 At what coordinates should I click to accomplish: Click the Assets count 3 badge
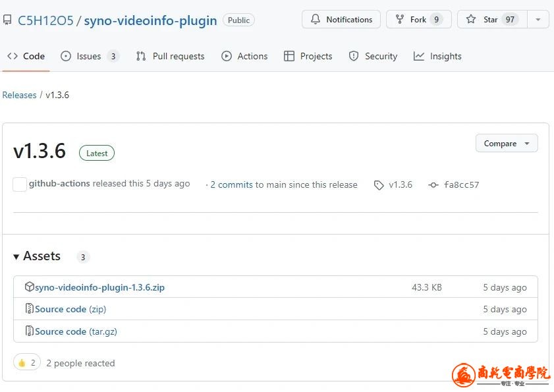83,257
